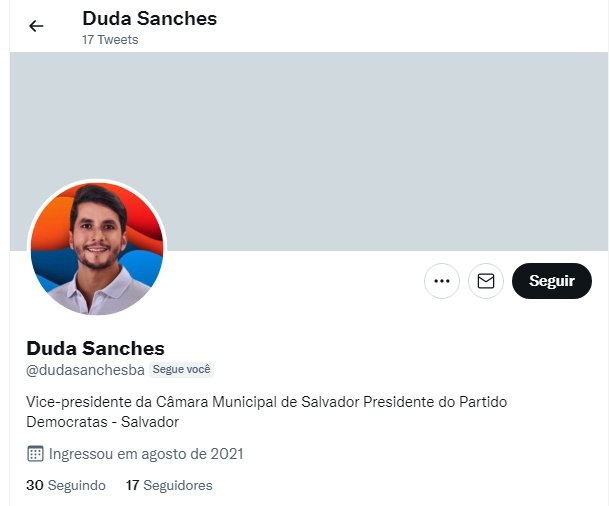Click the bold Duda Sanches profile name
Image resolution: width=610 pixels, height=506 pixels.
(95, 348)
